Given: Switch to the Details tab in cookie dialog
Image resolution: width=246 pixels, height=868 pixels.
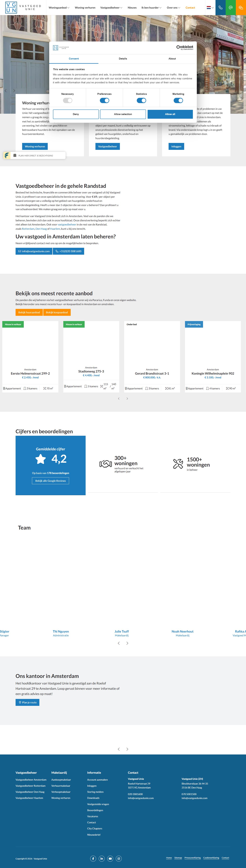Looking at the screenshot, I should [123, 59].
